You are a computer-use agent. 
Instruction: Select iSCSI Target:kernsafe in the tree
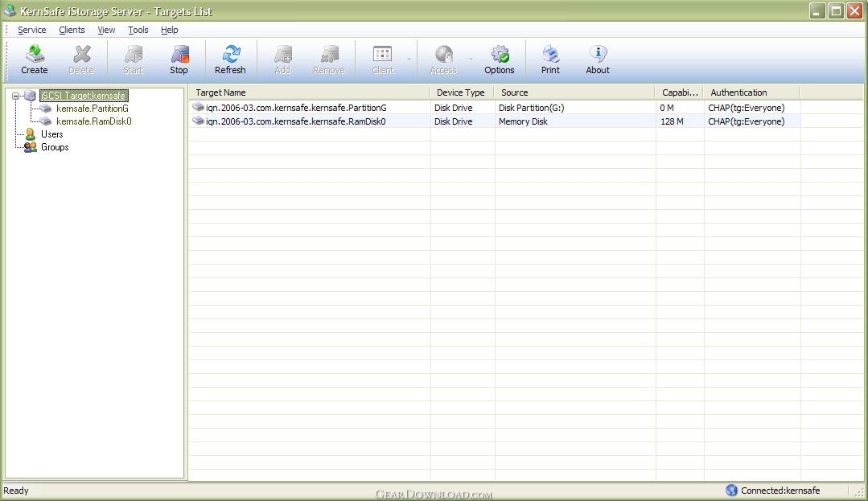(84, 96)
